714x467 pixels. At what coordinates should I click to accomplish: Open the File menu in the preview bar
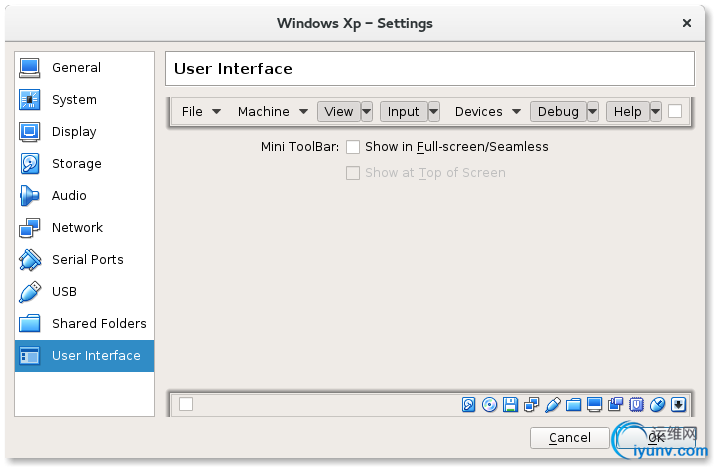point(201,112)
